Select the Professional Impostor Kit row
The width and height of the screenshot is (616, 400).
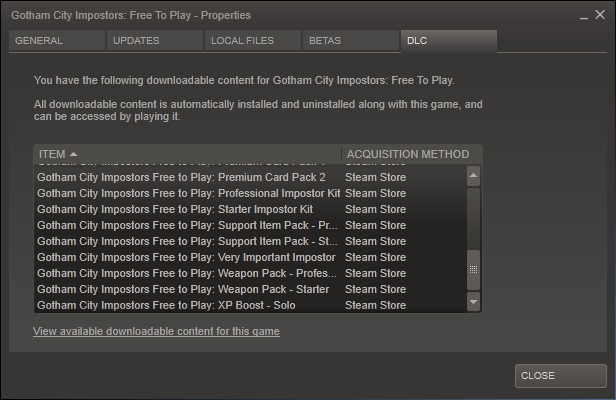(x=250, y=193)
